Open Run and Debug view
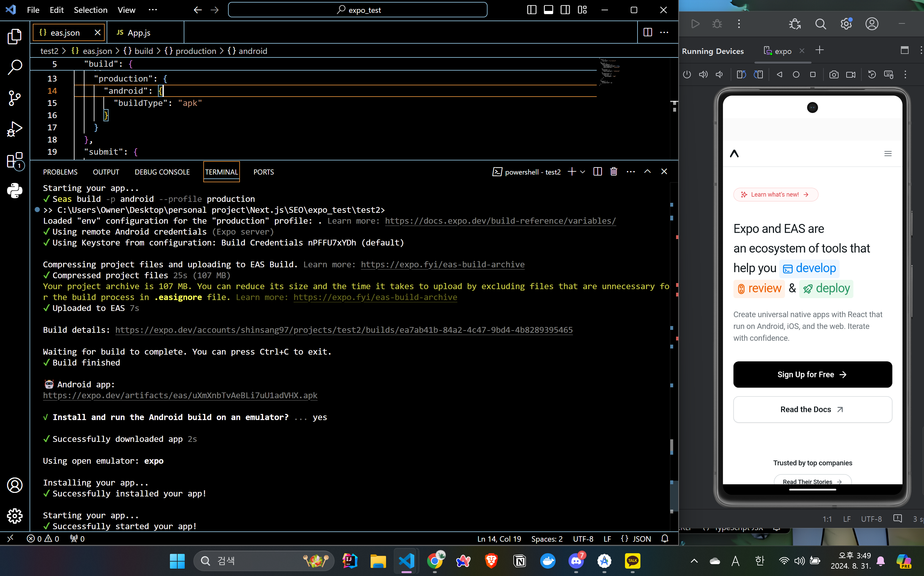Viewport: 924px width, 576px height. [x=14, y=129]
